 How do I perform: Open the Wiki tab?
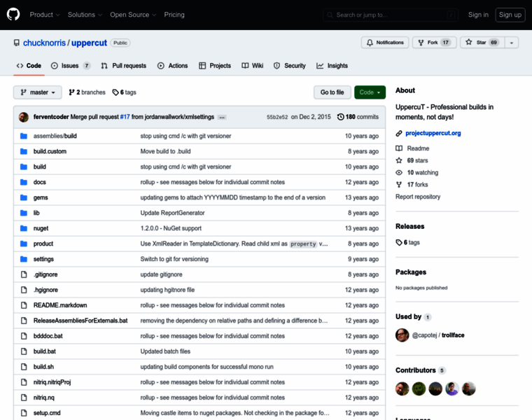coord(253,66)
